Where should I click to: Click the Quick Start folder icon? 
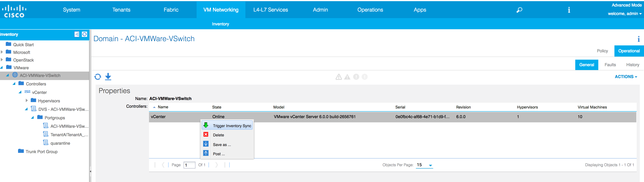coord(8,44)
